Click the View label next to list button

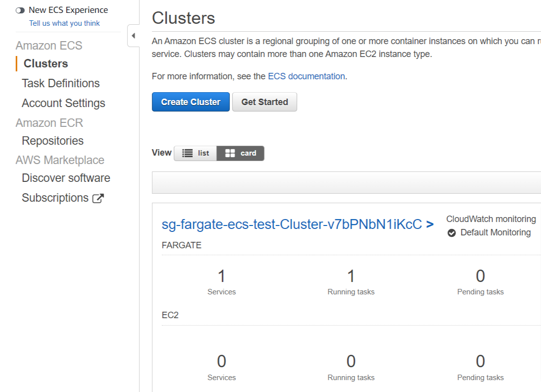click(162, 153)
